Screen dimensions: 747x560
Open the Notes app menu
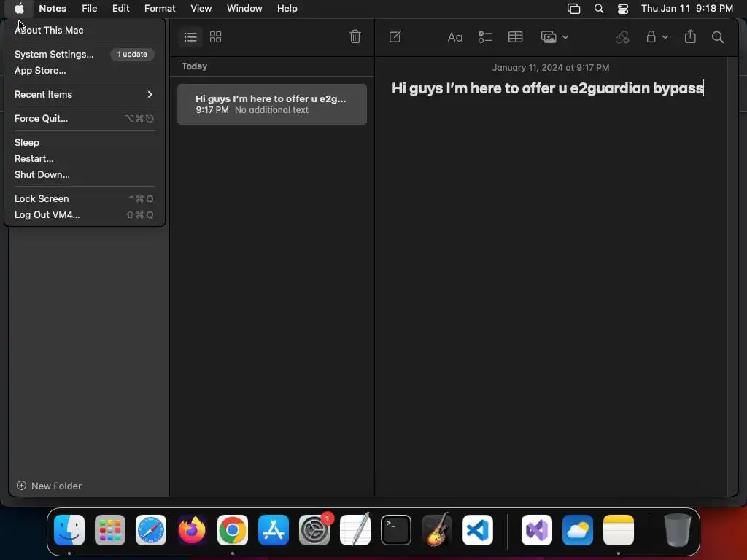[53, 9]
